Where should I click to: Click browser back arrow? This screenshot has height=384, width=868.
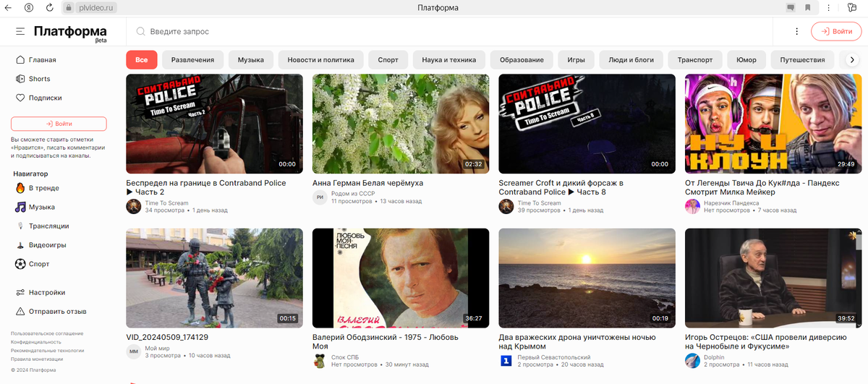pos(8,7)
